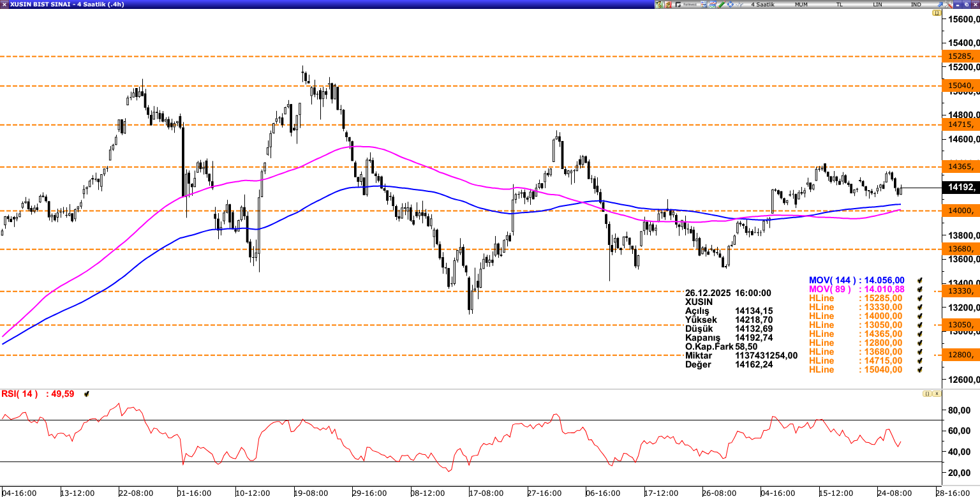Image resolution: width=980 pixels, height=497 pixels.
Task: Click the blue four-way move arrows icon
Action: [x=730, y=4]
